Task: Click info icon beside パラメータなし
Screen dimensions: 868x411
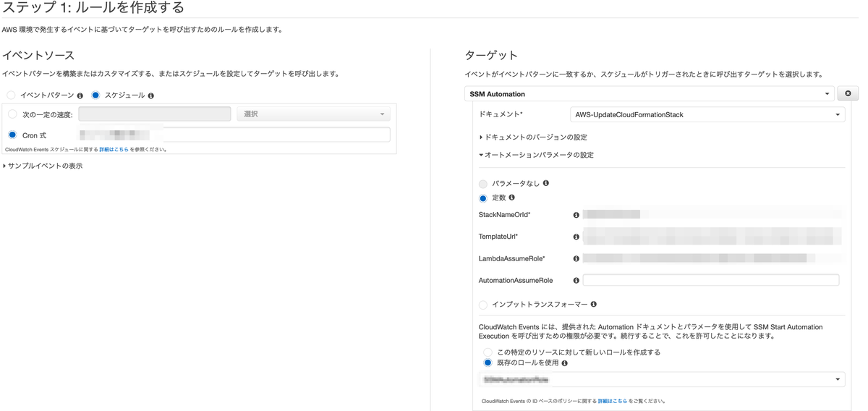Action: [x=546, y=184]
